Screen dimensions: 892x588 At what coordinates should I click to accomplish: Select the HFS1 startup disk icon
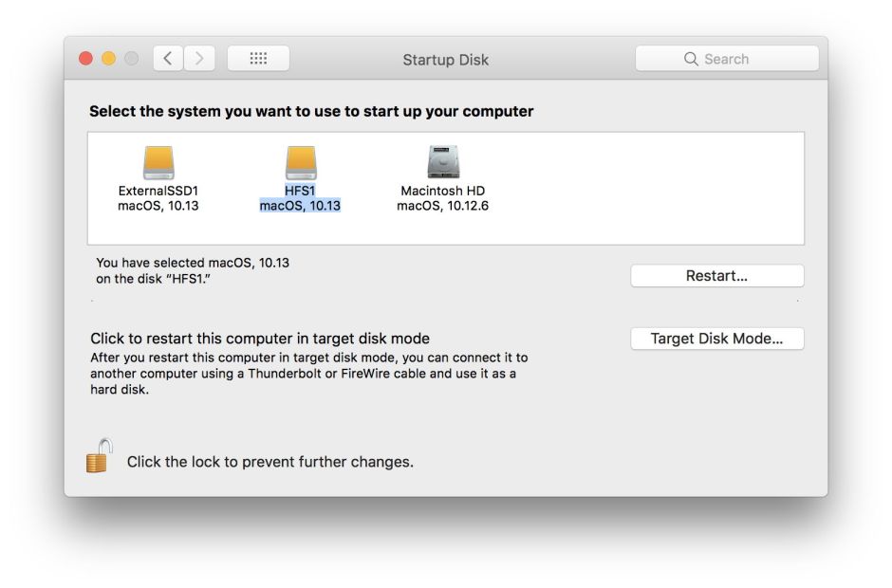click(302, 161)
